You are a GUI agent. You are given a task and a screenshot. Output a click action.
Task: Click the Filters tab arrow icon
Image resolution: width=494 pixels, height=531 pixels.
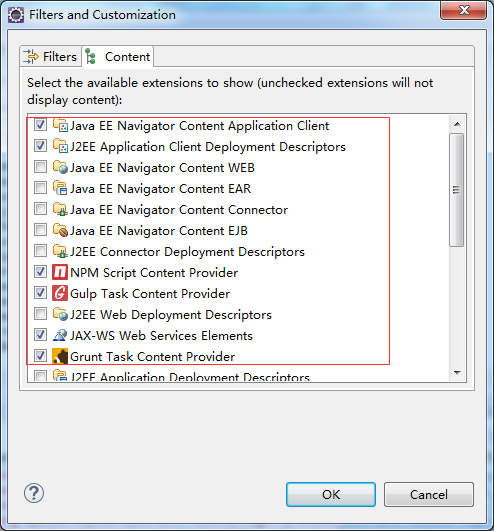tap(31, 57)
